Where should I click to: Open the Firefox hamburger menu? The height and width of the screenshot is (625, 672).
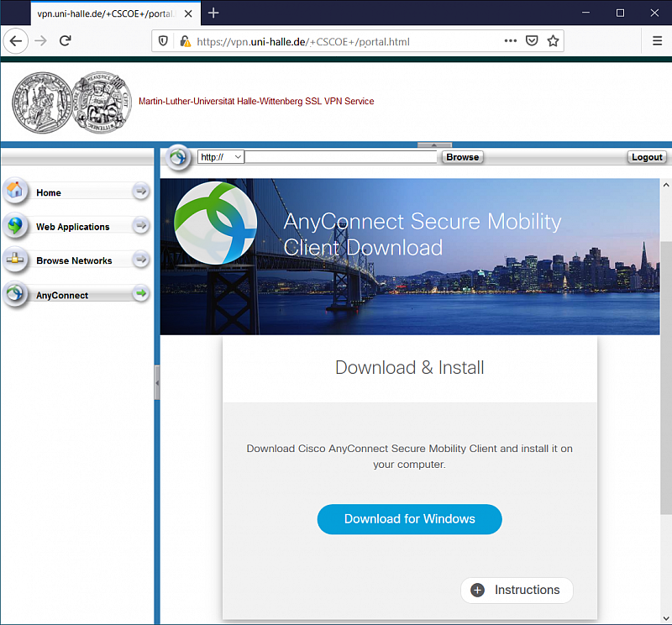pos(657,40)
